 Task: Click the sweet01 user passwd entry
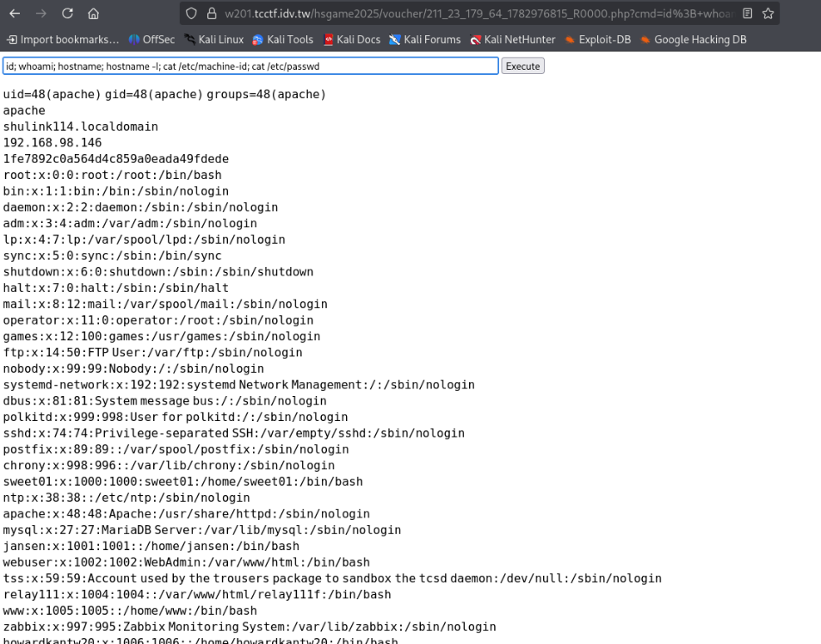(x=182, y=481)
